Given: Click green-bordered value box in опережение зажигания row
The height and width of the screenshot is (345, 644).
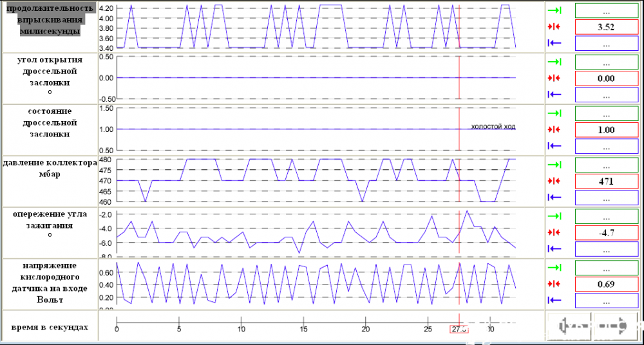Looking at the screenshot, I should click(x=606, y=216).
